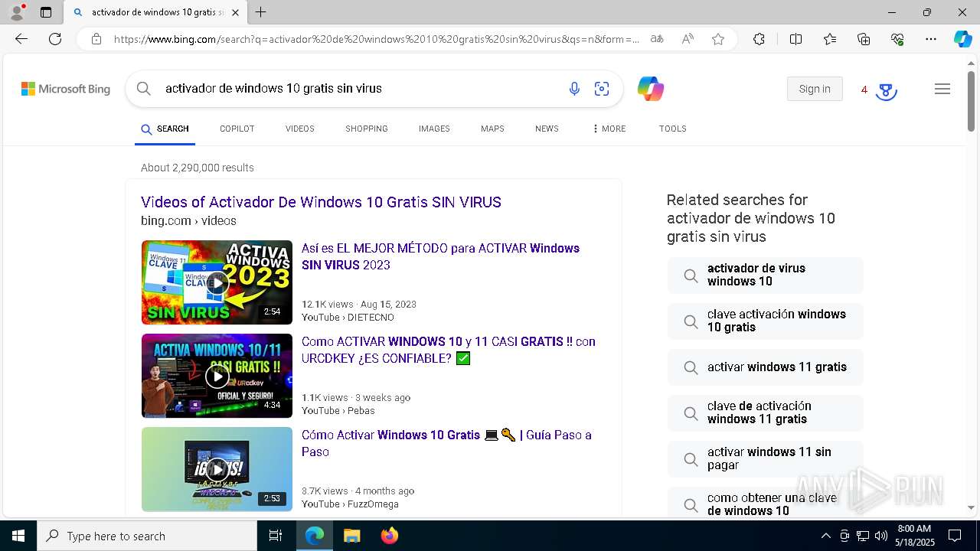Open Videos of Activador De Windows 10 heading link
This screenshot has width=980, height=551.
321,202
